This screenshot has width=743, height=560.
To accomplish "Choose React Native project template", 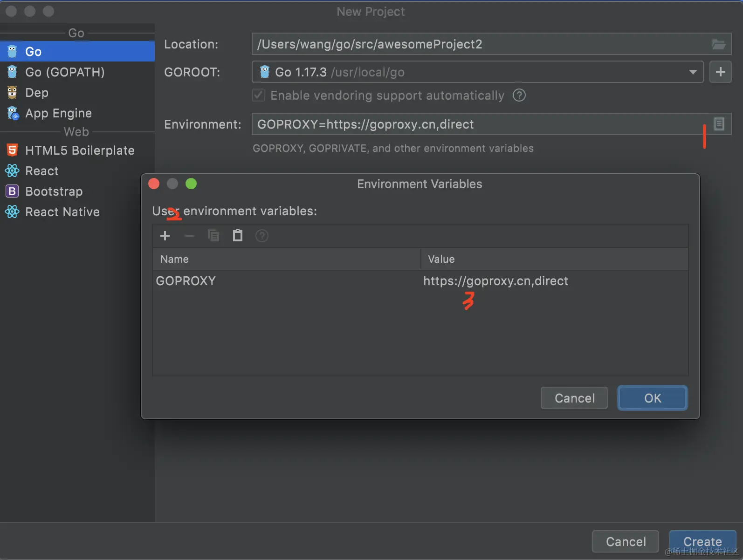I will click(x=62, y=212).
